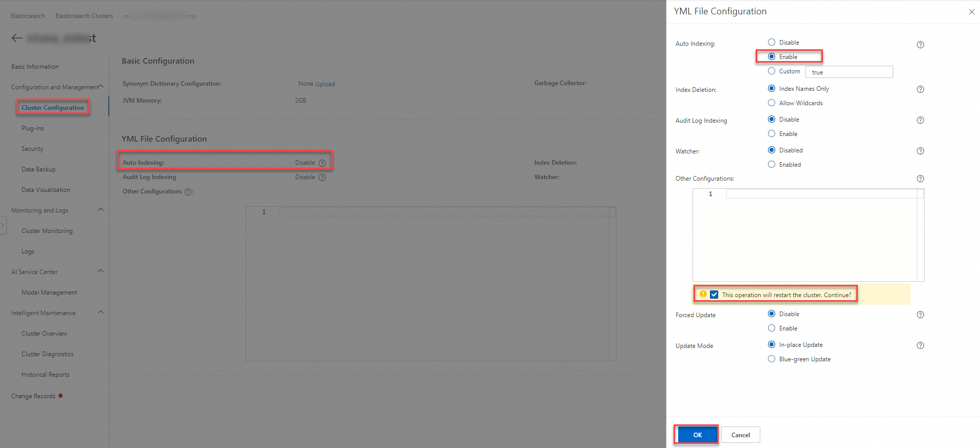This screenshot has height=448, width=980.
Task: Open help icon for Index Deletion in panel
Action: tap(920, 89)
